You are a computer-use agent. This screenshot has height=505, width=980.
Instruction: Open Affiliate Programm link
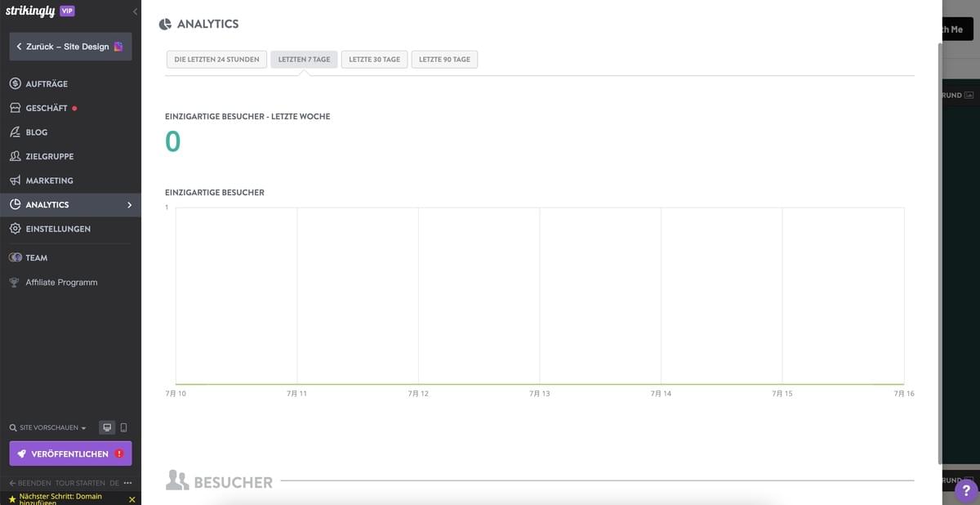click(61, 282)
